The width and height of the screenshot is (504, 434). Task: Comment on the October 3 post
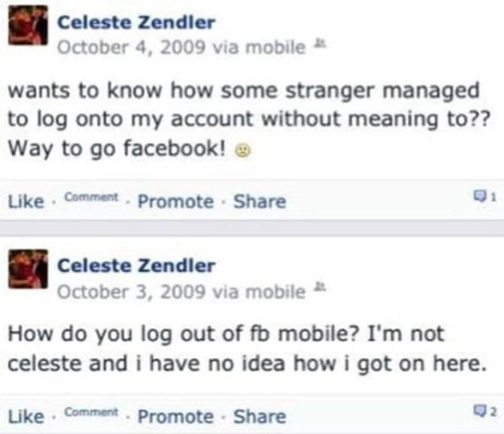tap(91, 413)
